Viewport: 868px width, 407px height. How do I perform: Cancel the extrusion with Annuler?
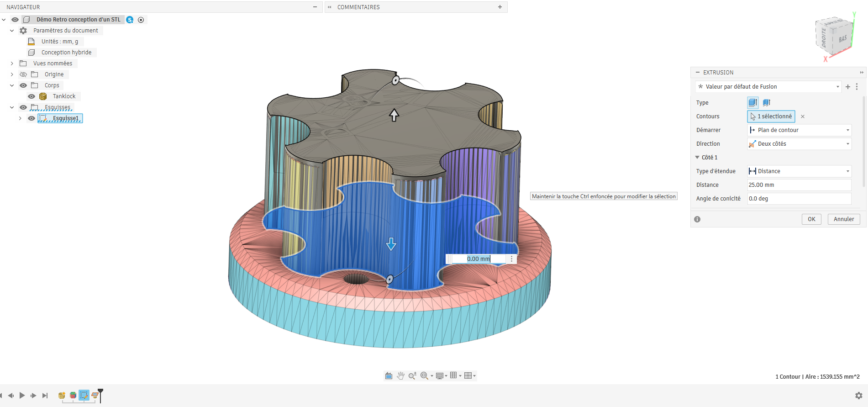844,219
